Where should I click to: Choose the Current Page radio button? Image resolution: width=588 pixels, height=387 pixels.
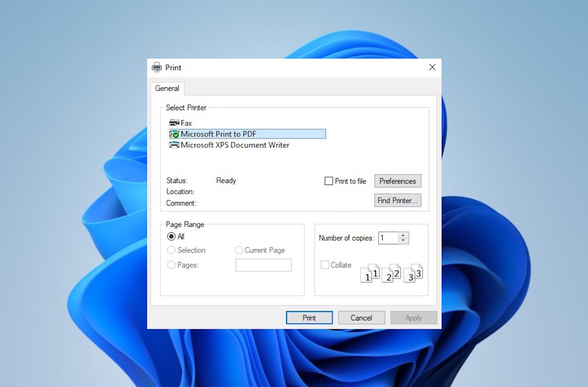tap(239, 250)
